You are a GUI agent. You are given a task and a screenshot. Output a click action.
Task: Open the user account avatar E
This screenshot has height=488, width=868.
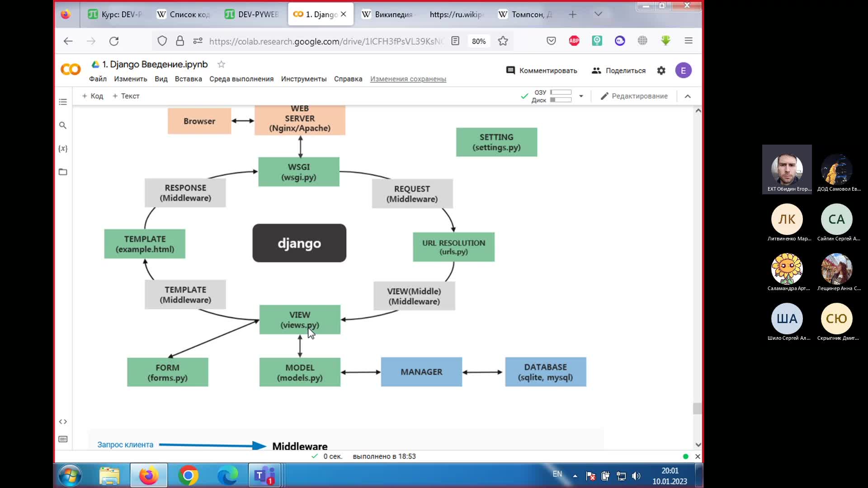[683, 70]
